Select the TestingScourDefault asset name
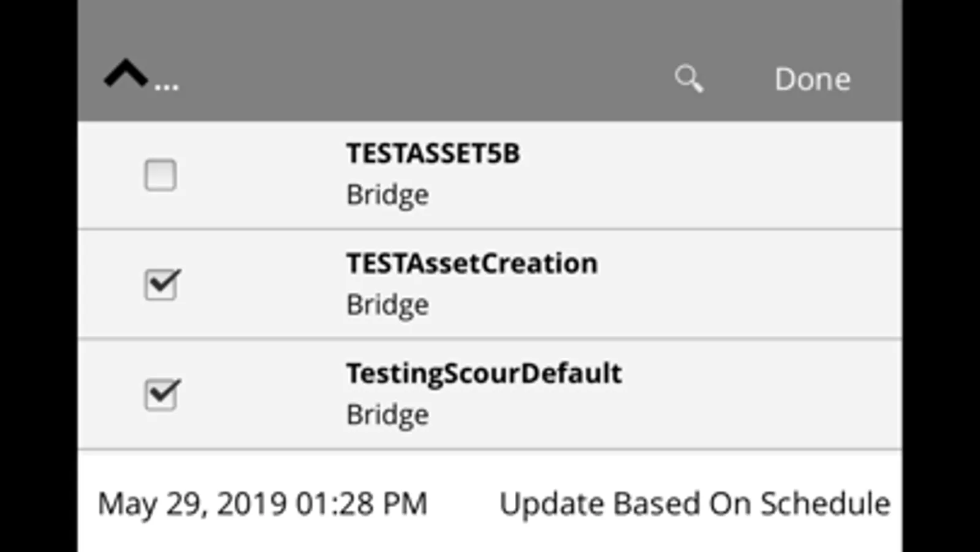 coord(484,374)
